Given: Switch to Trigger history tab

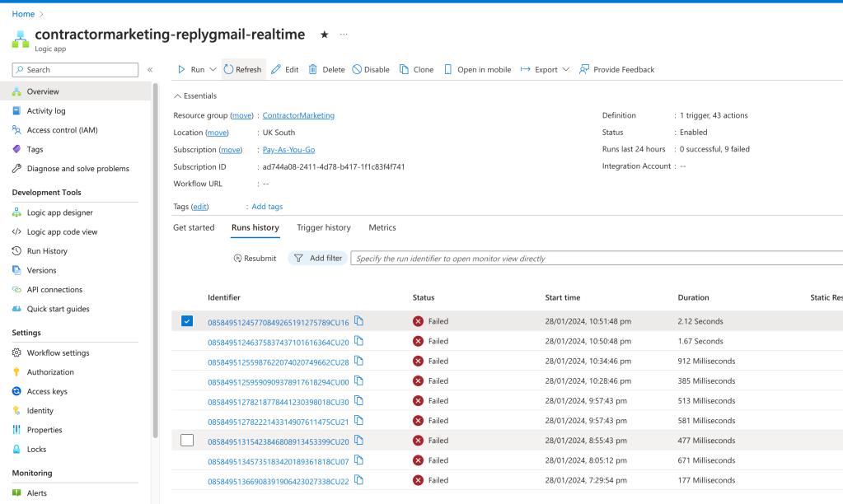Looking at the screenshot, I should [324, 228].
